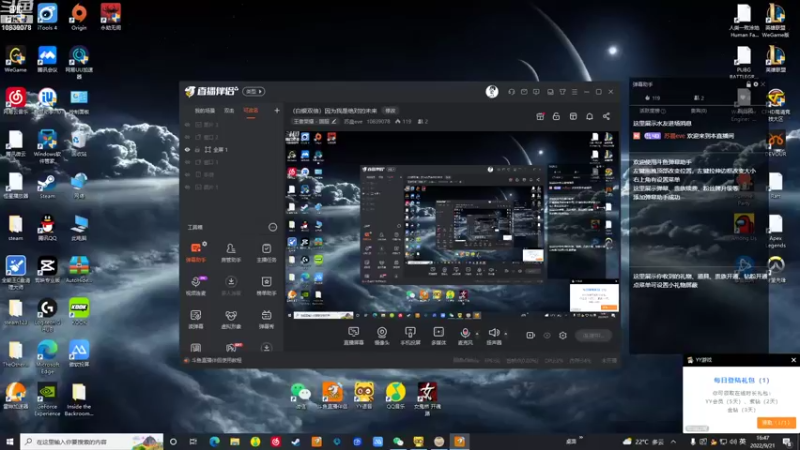Click the Windows search box on taskbar
Image resolution: width=800 pixels, height=450 pixels.
tap(92, 441)
